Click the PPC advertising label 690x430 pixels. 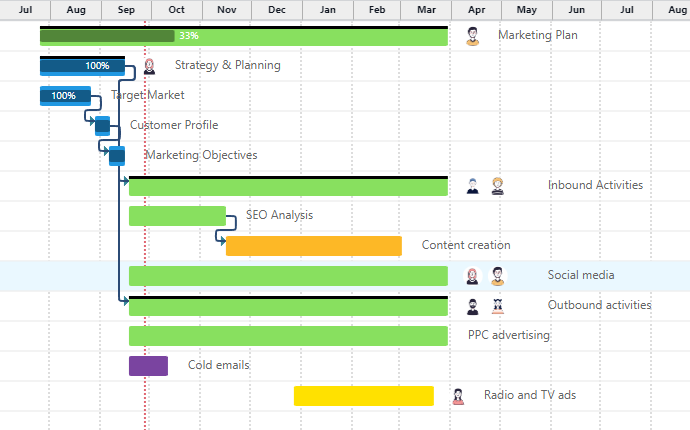(x=508, y=335)
